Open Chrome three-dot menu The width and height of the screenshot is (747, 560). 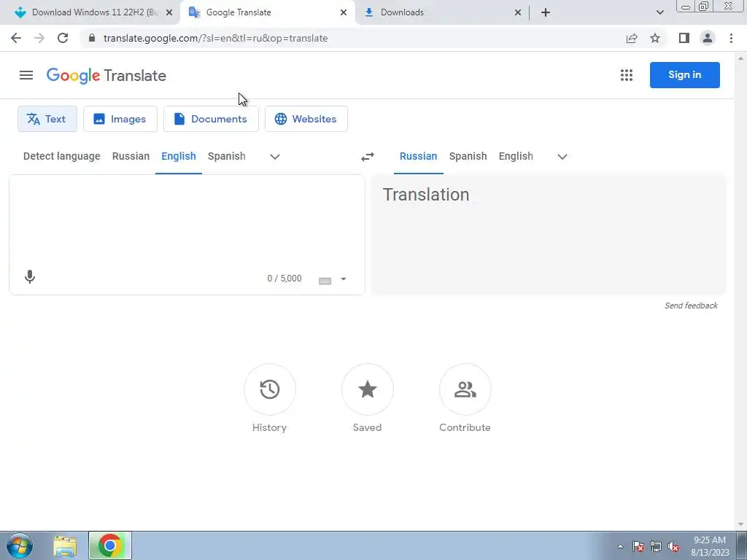pos(731,38)
